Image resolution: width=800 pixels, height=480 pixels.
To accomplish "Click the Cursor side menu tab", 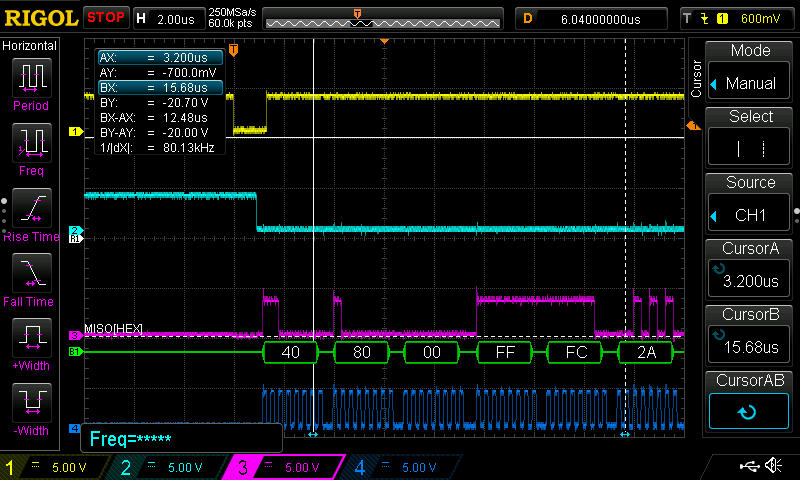I will tap(696, 79).
